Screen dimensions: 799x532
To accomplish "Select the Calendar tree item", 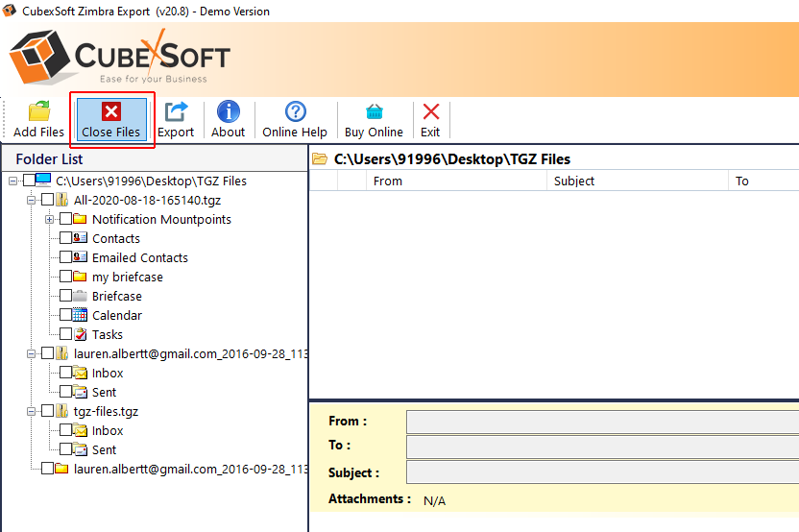I will [117, 315].
